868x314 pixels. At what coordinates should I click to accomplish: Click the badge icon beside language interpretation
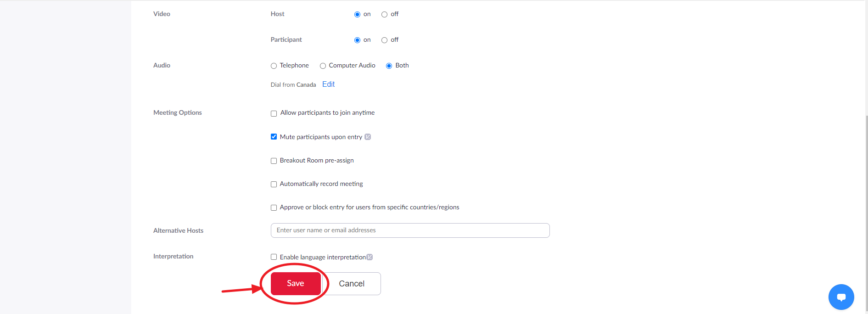pyautogui.click(x=370, y=257)
